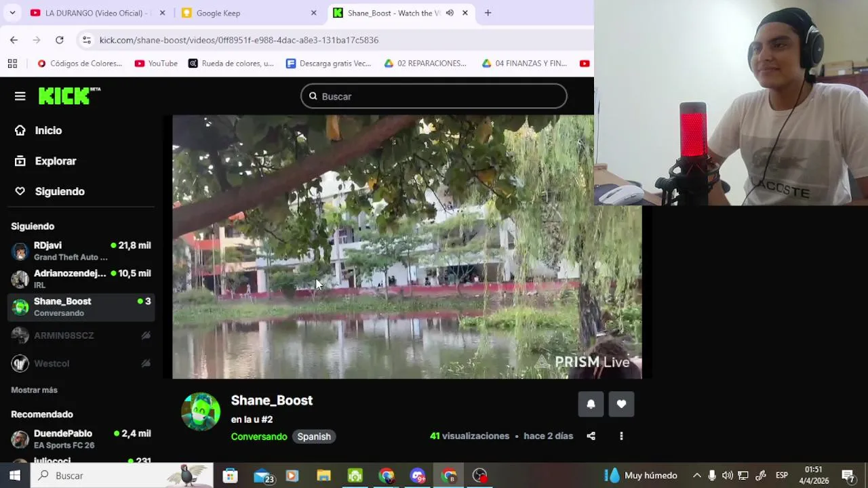Open clock showing 01:51
This screenshot has width=868, height=488.
(x=814, y=475)
